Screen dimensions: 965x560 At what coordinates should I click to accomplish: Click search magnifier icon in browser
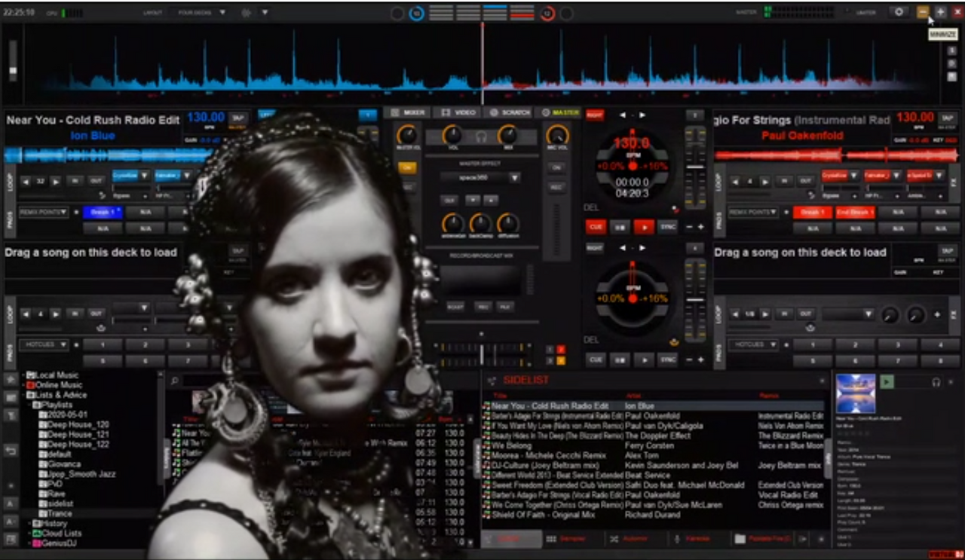(x=175, y=381)
